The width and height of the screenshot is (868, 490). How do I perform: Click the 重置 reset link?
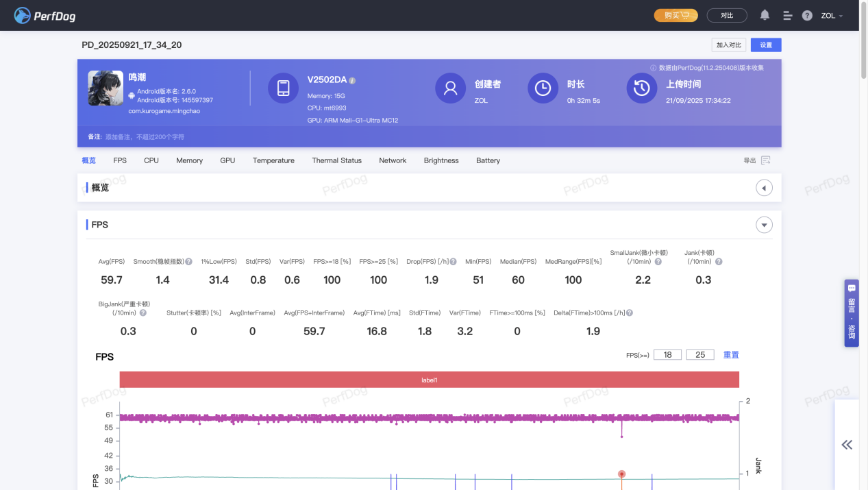click(x=731, y=355)
